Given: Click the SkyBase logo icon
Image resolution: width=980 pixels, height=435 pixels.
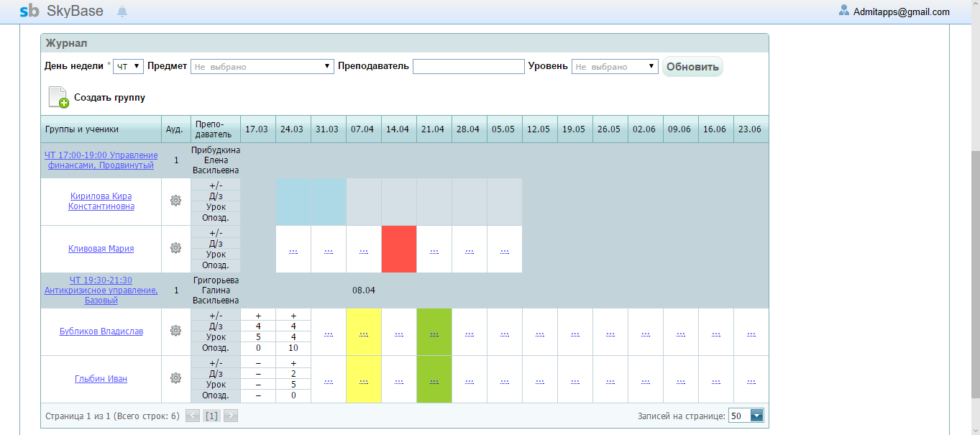Looking at the screenshot, I should point(29,11).
